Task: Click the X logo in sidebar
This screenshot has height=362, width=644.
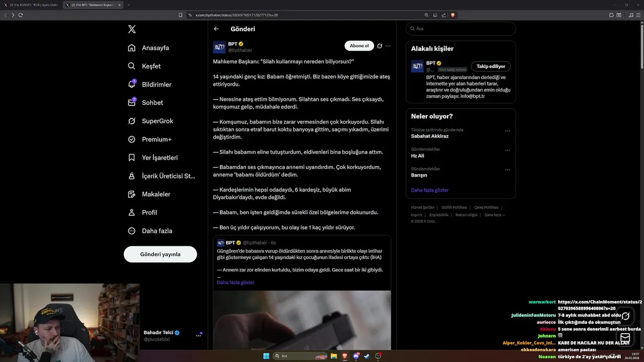Action: pos(132,29)
